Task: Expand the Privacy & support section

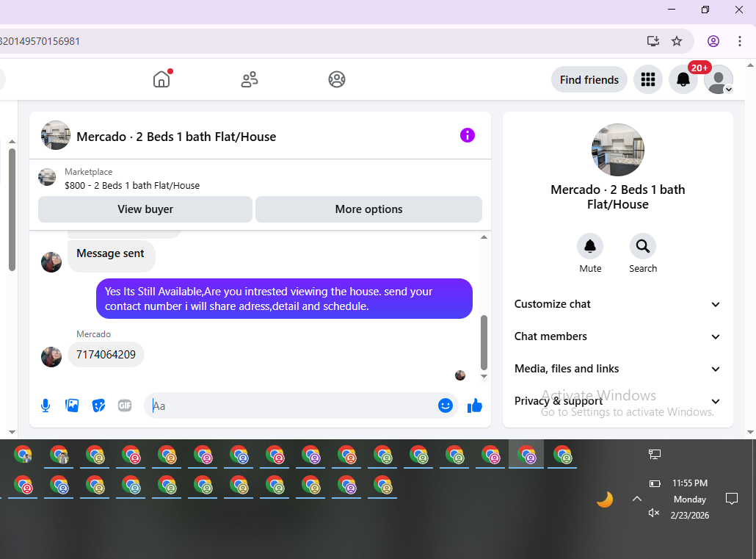Action: click(617, 401)
